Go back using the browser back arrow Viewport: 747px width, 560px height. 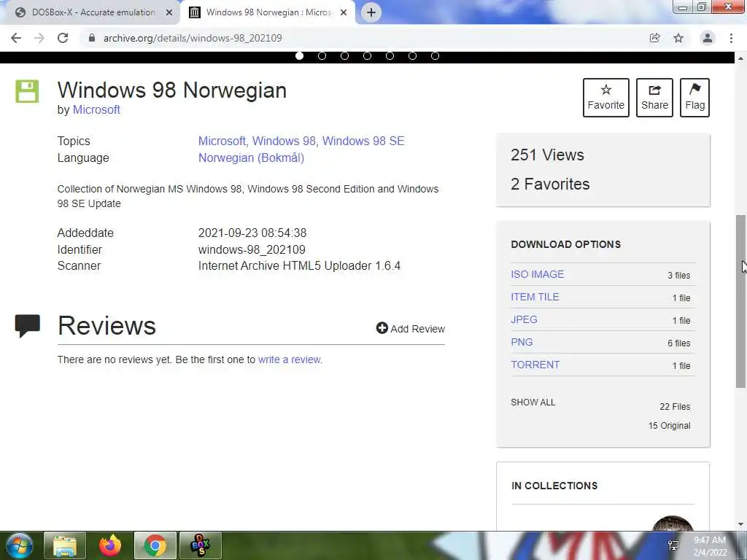point(16,38)
